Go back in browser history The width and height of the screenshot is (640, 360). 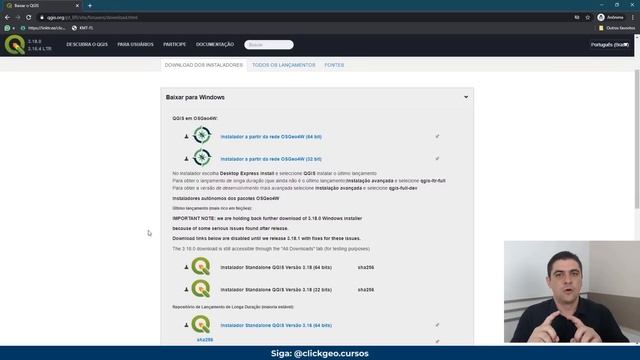tap(7, 18)
